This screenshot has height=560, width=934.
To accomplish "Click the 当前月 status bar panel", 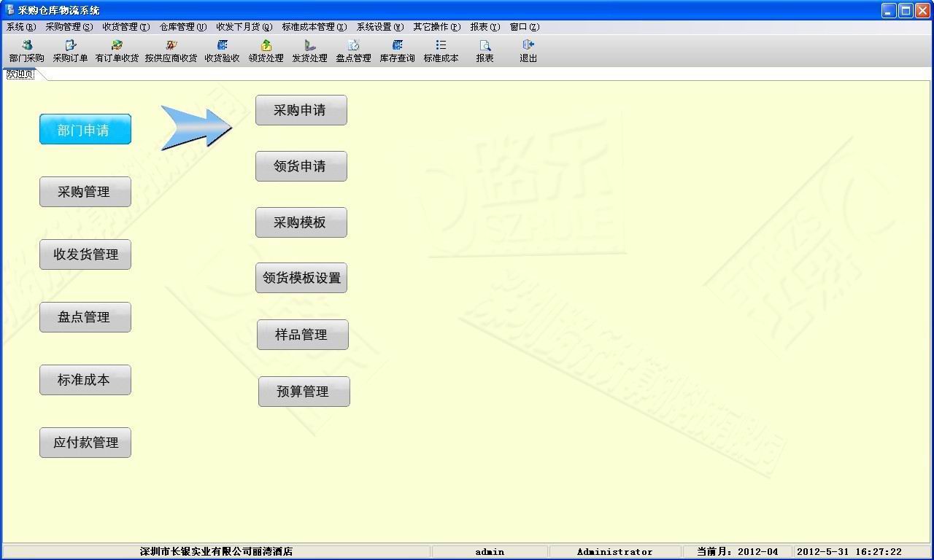I will [737, 552].
